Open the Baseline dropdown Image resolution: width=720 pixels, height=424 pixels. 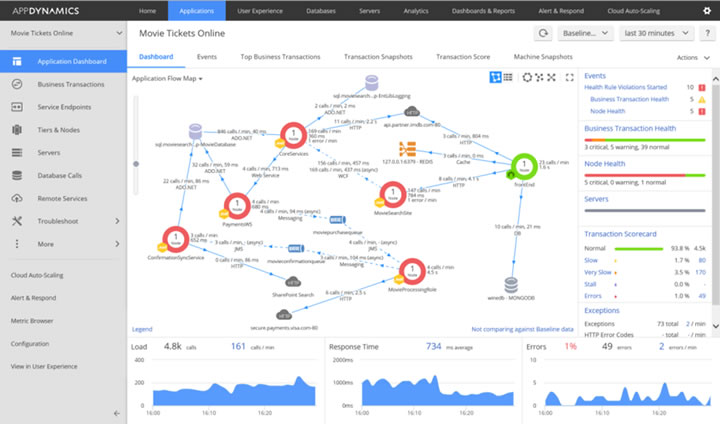[x=586, y=33]
